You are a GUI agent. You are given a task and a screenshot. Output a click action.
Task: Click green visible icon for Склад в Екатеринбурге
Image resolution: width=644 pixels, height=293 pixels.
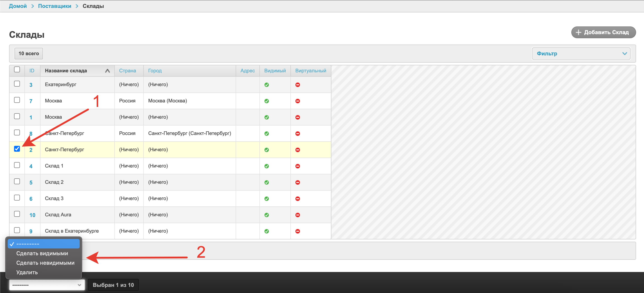pos(266,231)
